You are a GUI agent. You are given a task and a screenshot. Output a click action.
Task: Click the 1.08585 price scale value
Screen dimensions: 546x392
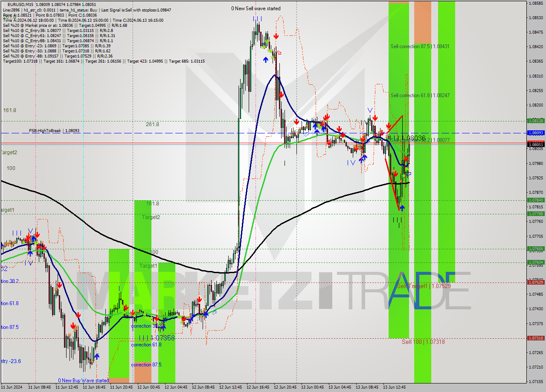536,3
